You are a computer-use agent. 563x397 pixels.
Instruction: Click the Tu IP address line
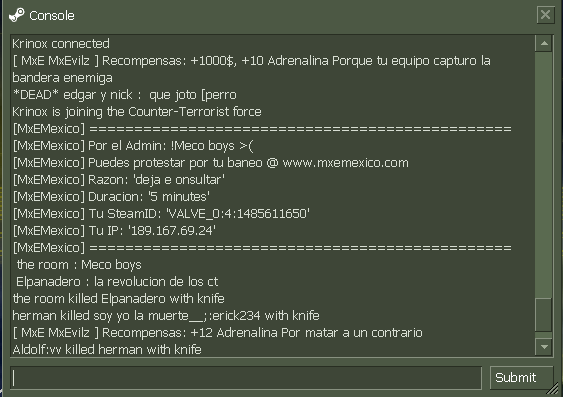coord(114,230)
